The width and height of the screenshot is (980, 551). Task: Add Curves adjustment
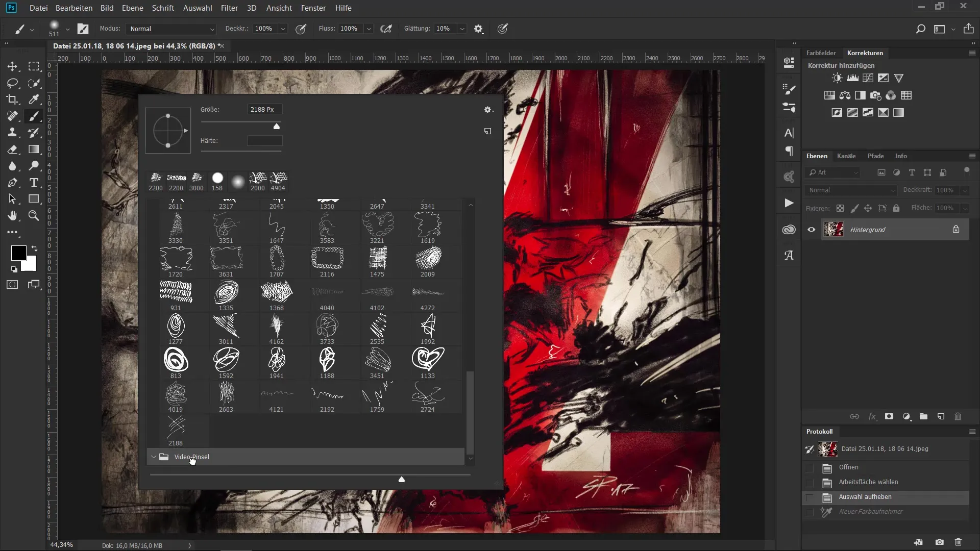point(868,78)
